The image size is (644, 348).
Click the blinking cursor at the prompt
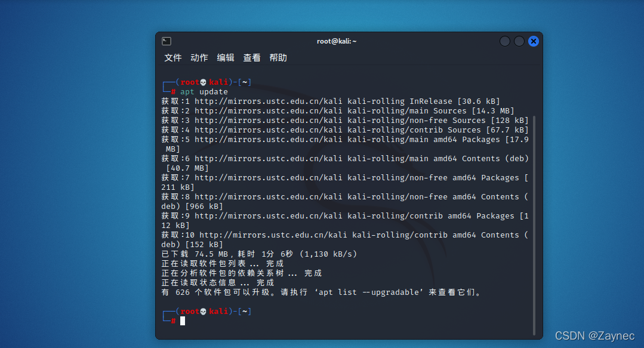(x=183, y=321)
